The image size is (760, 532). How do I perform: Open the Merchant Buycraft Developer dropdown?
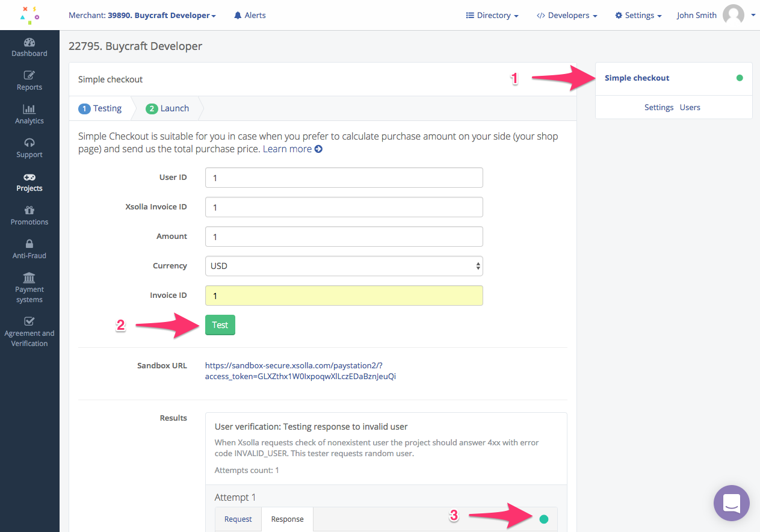tap(142, 15)
